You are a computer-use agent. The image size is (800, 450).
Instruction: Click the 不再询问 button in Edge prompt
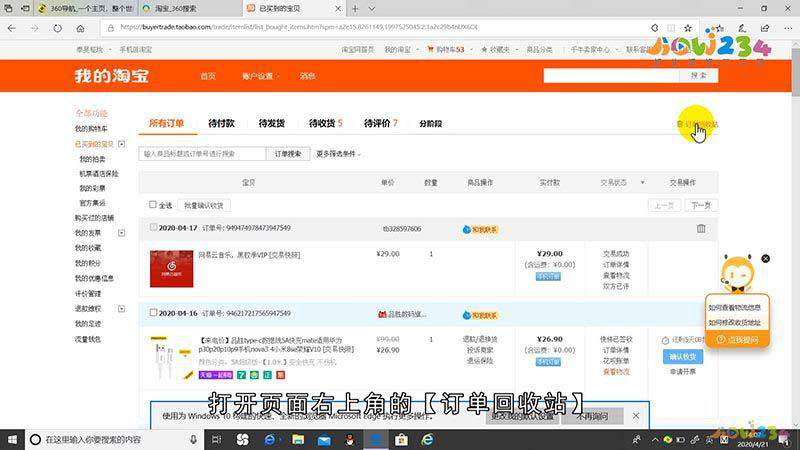coord(592,416)
